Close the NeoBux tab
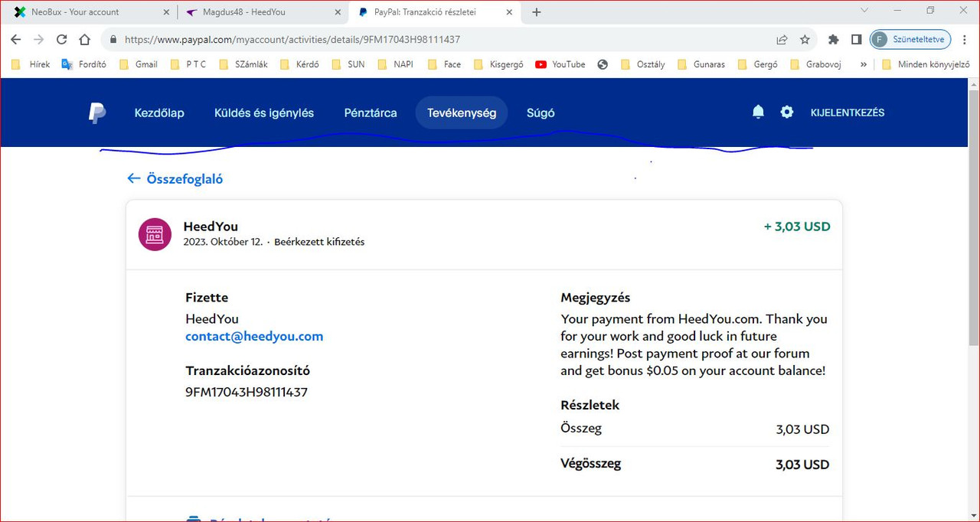This screenshot has height=522, width=980. tap(166, 11)
